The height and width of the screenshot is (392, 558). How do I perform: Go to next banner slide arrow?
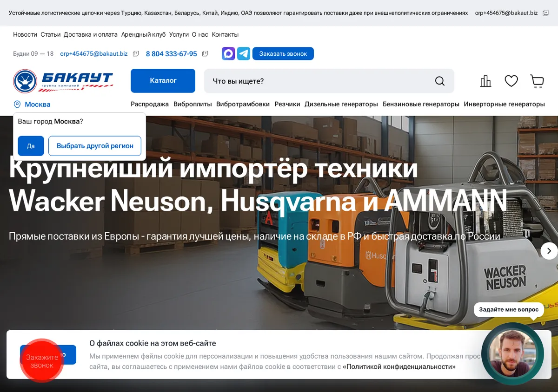coord(549,251)
